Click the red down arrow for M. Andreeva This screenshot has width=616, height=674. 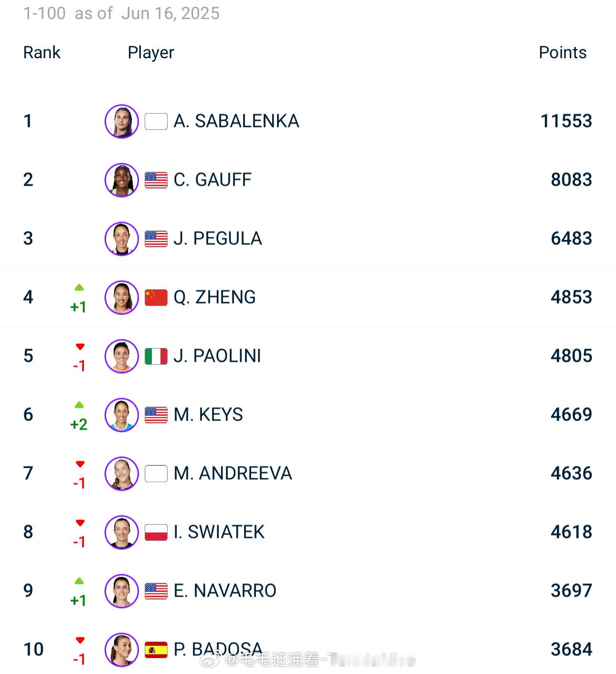point(80,464)
